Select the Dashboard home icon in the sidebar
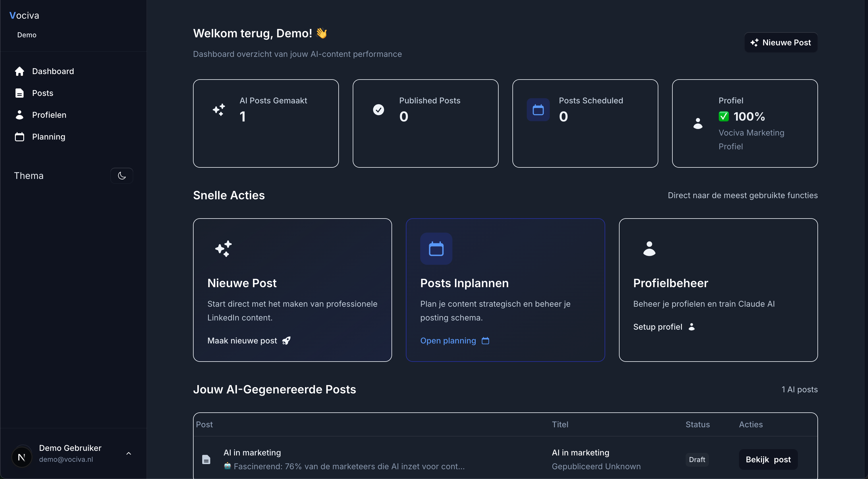The image size is (868, 479). [x=19, y=71]
